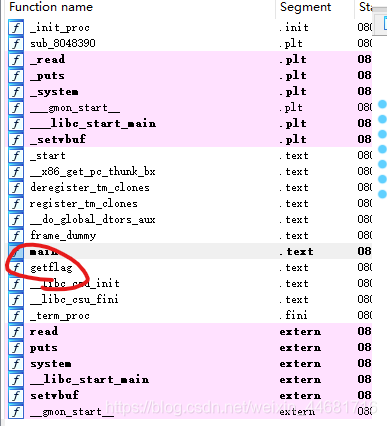Screen dimensions: 387x426
Task: Select the __do_global_dtors_aux function name
Action: (x=93, y=220)
